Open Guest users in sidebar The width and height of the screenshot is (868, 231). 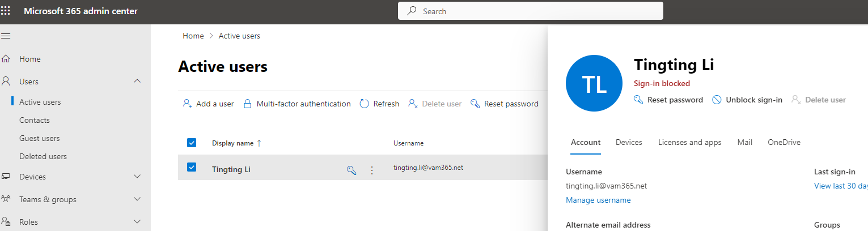(40, 138)
